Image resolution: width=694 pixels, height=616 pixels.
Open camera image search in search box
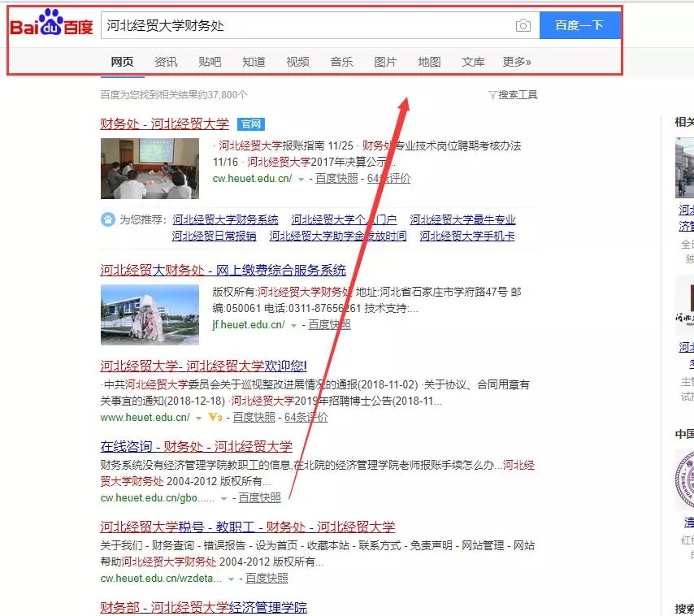pyautogui.click(x=523, y=26)
